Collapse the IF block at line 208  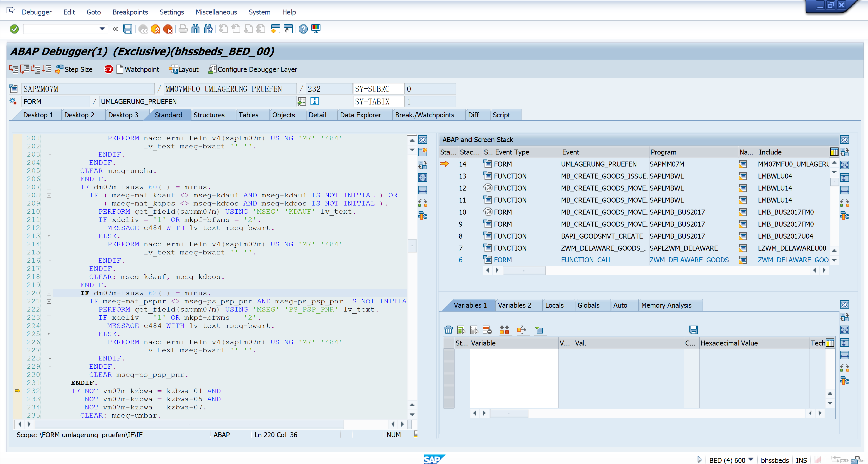point(49,195)
